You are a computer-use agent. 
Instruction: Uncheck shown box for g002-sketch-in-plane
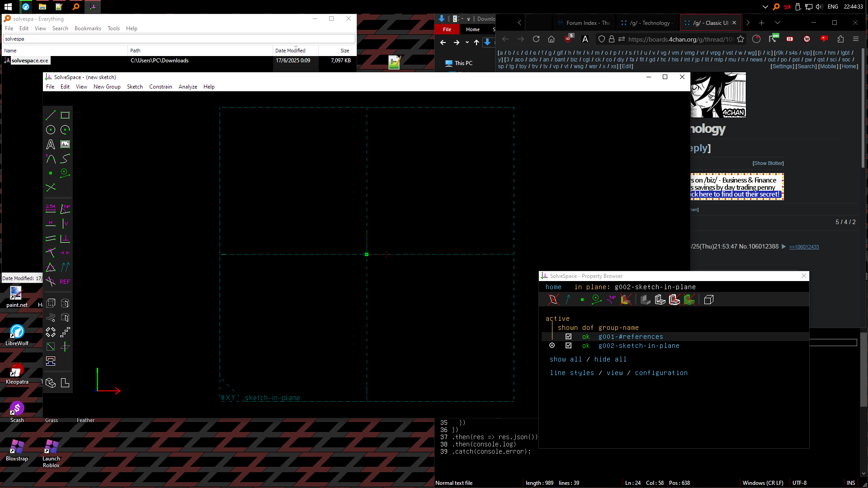pyautogui.click(x=568, y=346)
